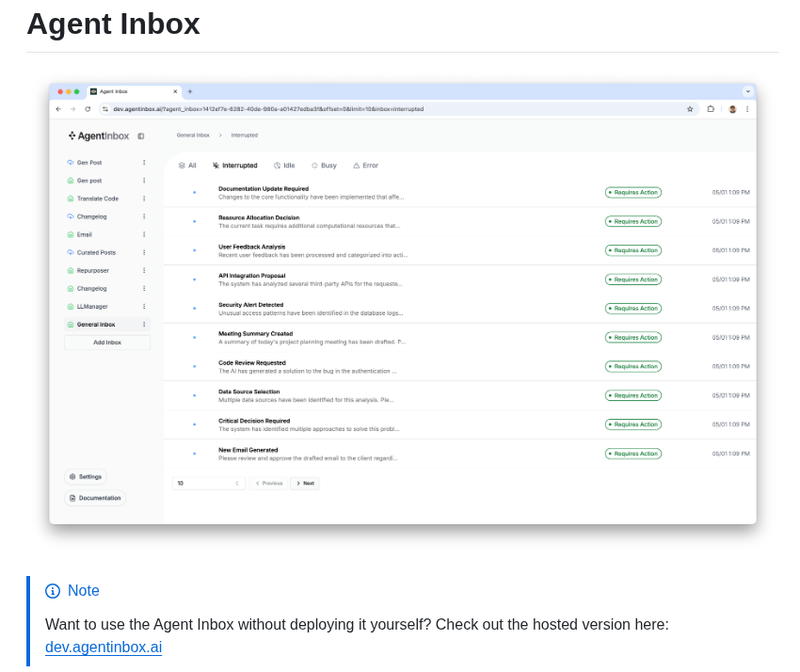Open options menu for Curated Posts inbox
Viewport: 800px width, 672px height.
point(144,252)
